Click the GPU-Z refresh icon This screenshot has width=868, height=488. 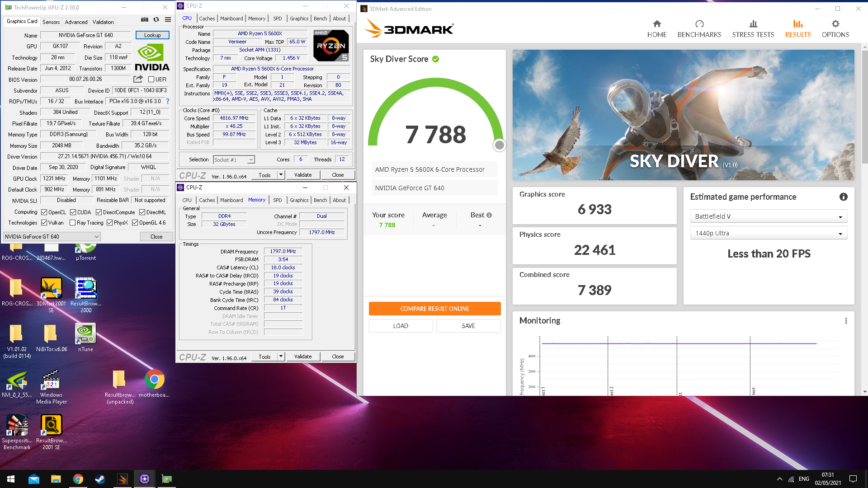(156, 19)
